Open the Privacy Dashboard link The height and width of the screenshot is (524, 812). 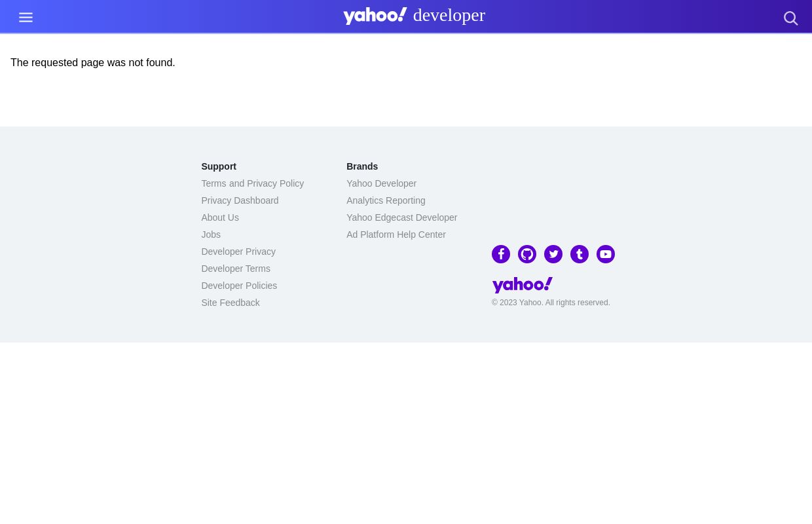click(240, 200)
